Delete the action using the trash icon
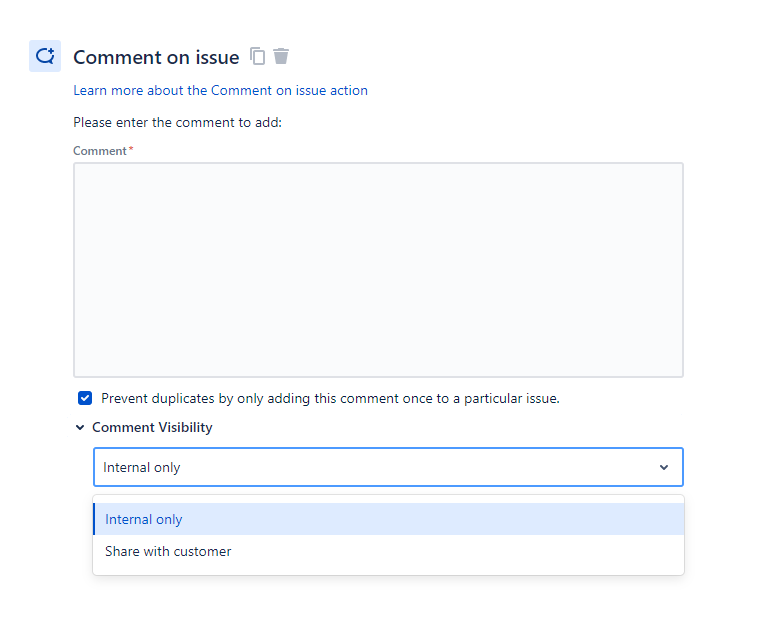 click(x=281, y=56)
